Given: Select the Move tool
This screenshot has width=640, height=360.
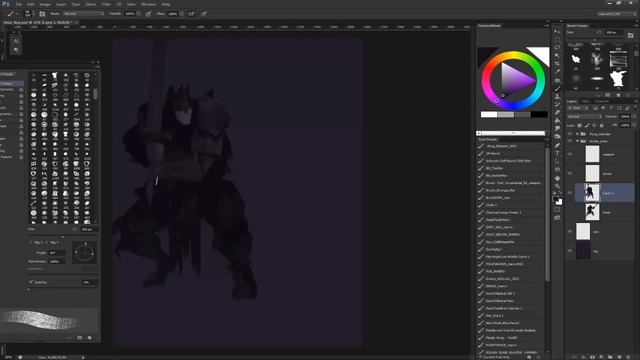Looking at the screenshot, I should tap(557, 31).
